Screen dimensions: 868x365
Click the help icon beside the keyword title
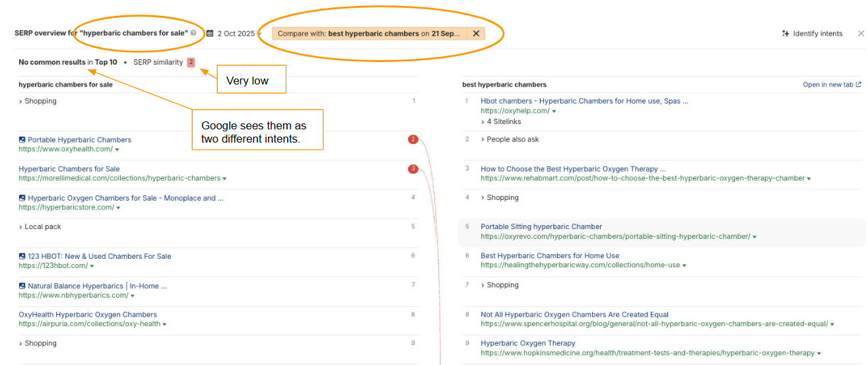193,33
